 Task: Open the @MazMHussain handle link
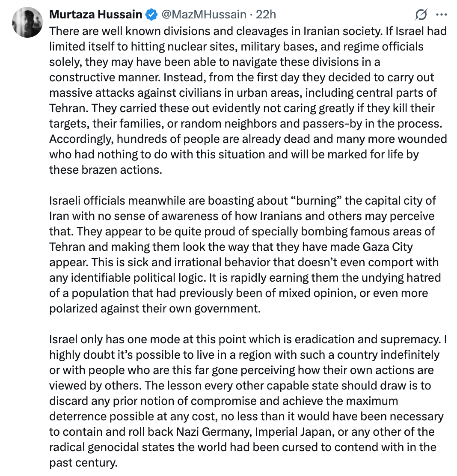204,14
